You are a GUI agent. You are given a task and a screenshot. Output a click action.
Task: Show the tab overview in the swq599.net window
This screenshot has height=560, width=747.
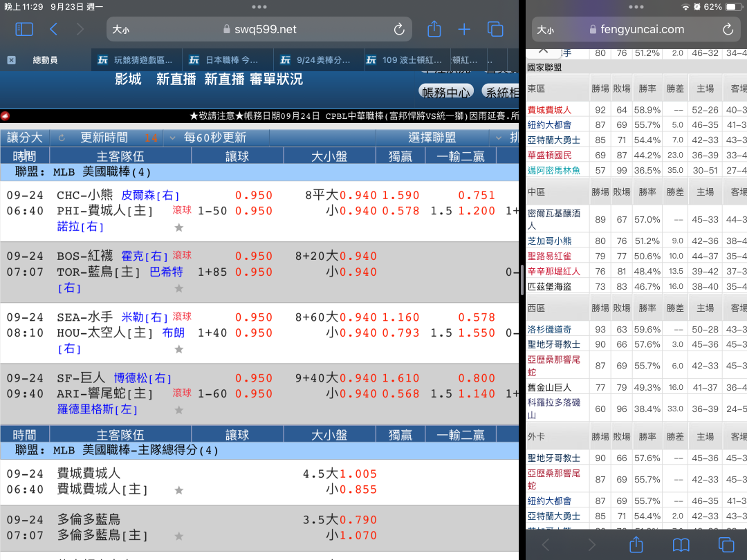pos(495,29)
